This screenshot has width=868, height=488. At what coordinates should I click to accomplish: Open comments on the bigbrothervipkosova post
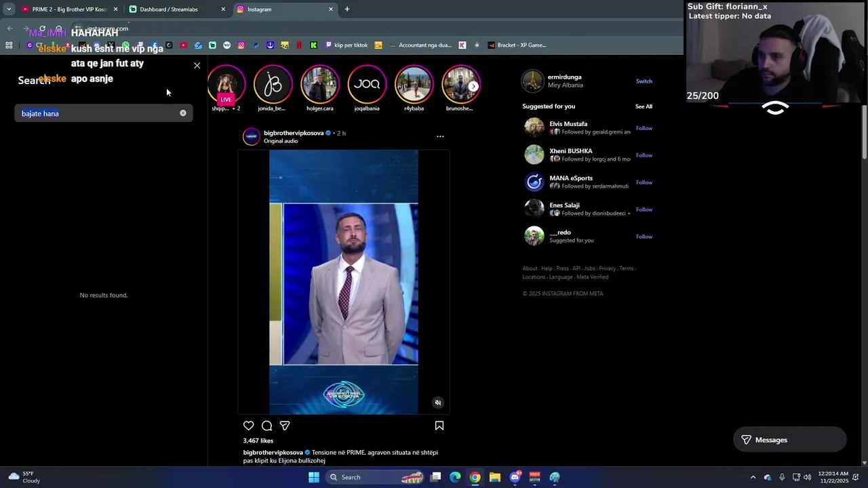pyautogui.click(x=267, y=426)
